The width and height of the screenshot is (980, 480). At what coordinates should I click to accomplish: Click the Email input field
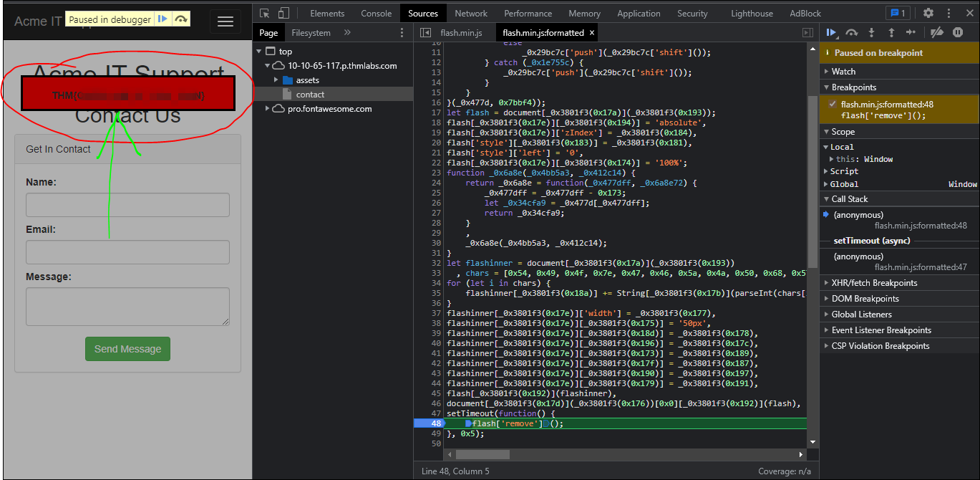[x=127, y=252]
